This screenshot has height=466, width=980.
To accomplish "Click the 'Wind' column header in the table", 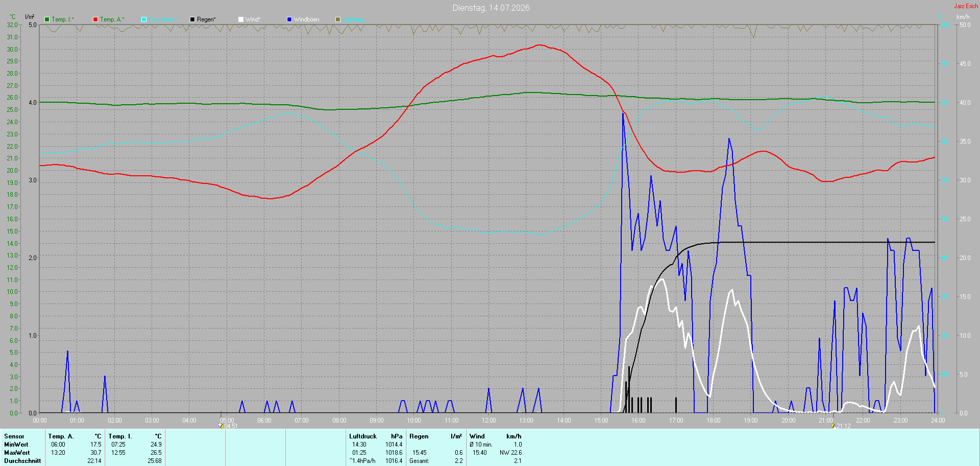I will point(477,436).
